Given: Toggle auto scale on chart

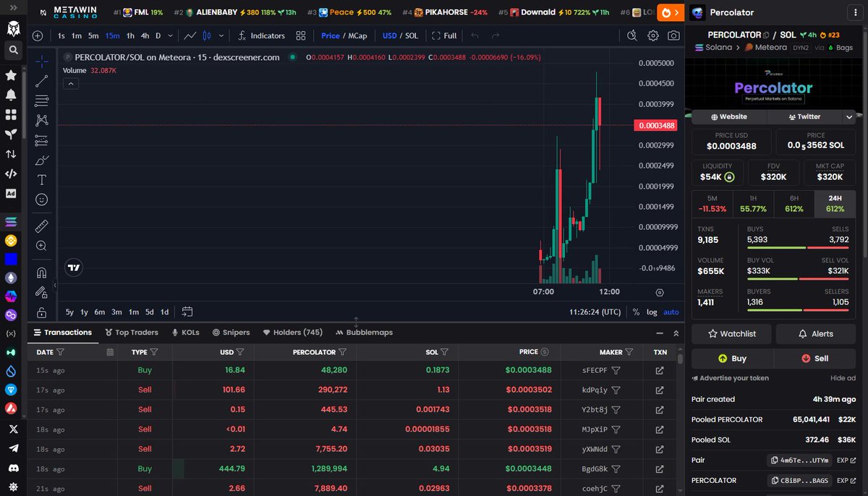Looking at the screenshot, I should pyautogui.click(x=671, y=312).
